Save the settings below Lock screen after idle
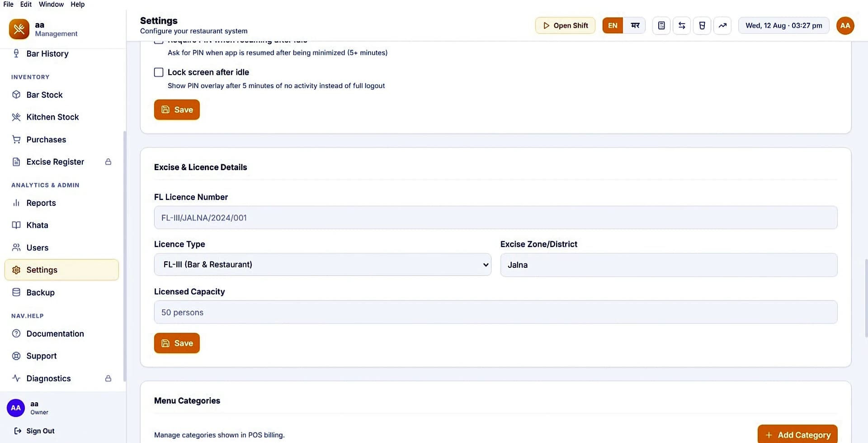Viewport: 868px width, 443px height. coord(177,110)
